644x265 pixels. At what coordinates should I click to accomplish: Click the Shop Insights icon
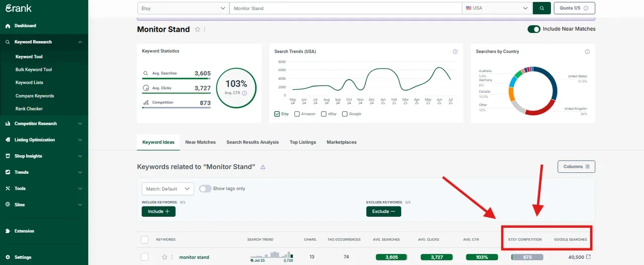coord(8,156)
